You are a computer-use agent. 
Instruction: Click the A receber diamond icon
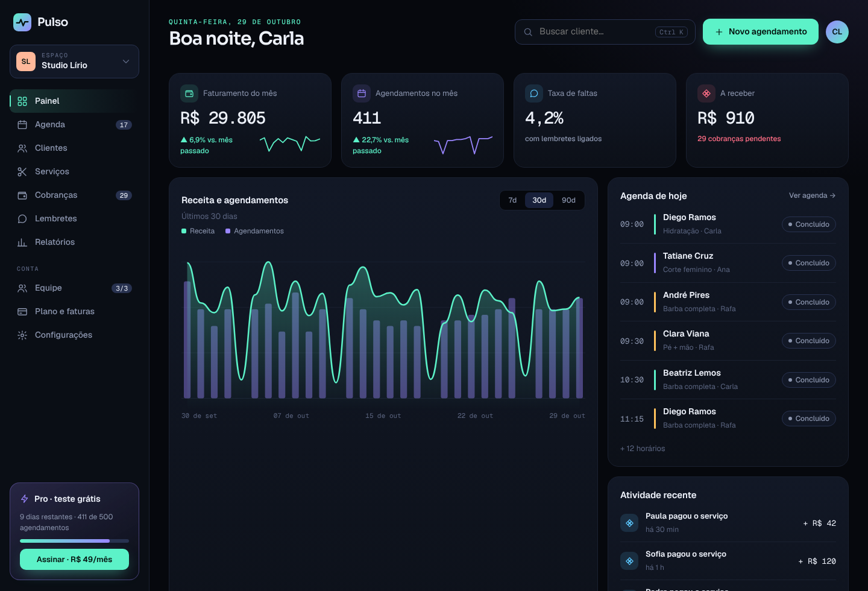pyautogui.click(x=706, y=93)
